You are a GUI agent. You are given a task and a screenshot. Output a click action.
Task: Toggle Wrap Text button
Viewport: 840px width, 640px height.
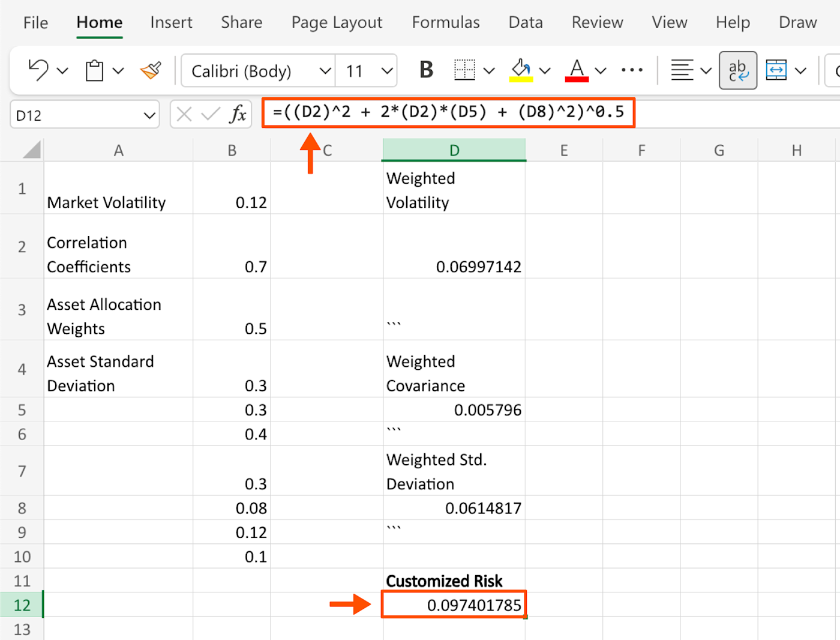(x=738, y=70)
